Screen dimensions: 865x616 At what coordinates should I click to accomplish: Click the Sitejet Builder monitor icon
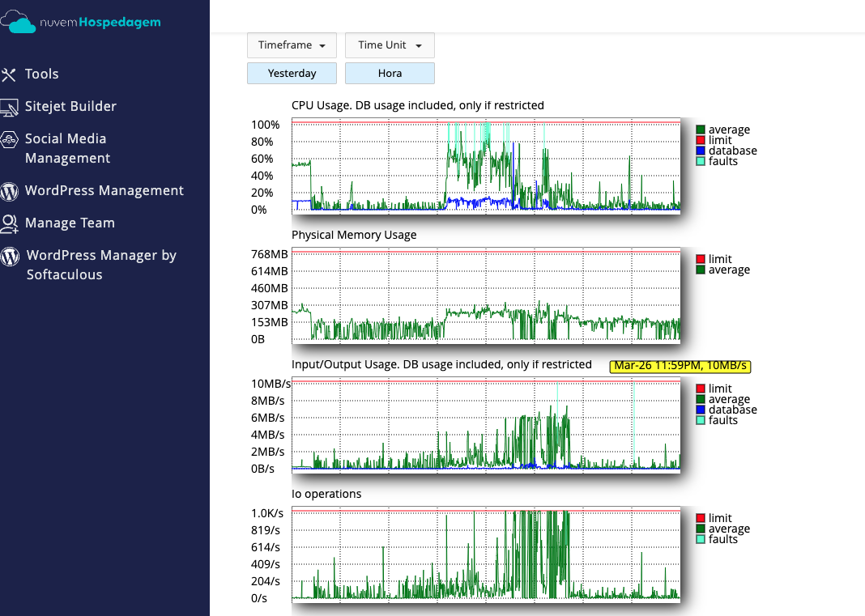pyautogui.click(x=10, y=107)
